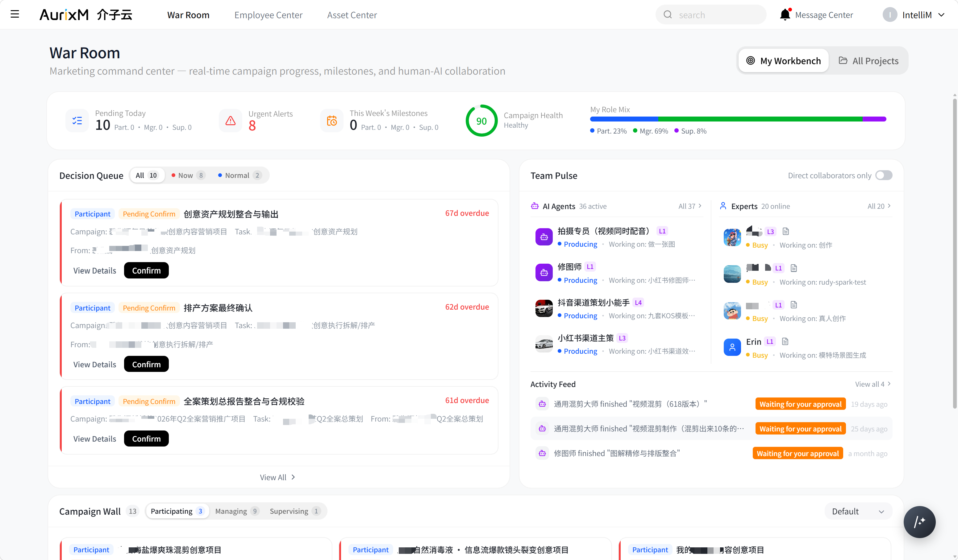This screenshot has height=560, width=958.
Task: Select the My Workbench view
Action: coord(784,60)
